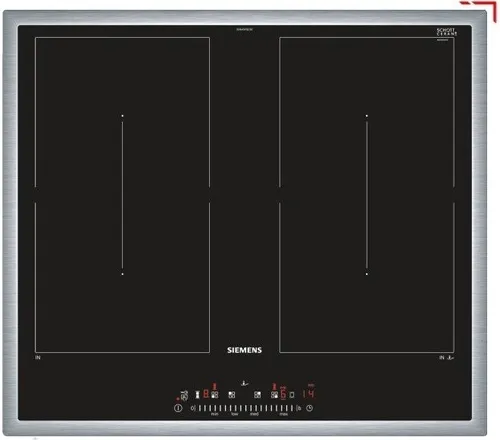Tap the main power on/off symbol

(178, 408)
